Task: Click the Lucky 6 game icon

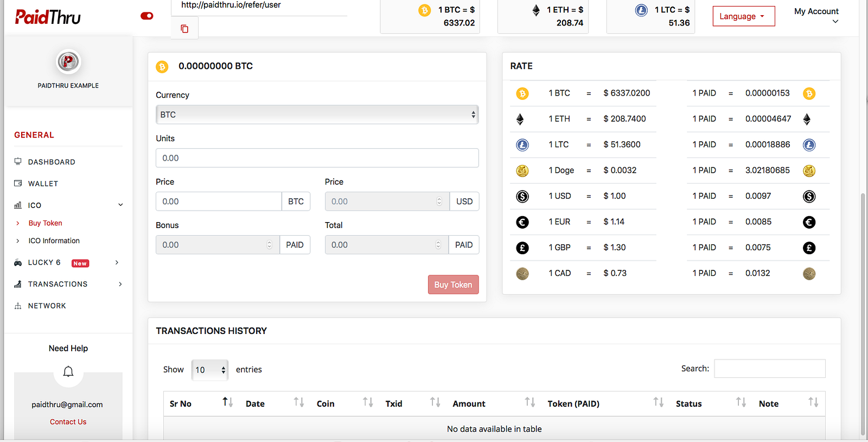Action: coord(18,262)
